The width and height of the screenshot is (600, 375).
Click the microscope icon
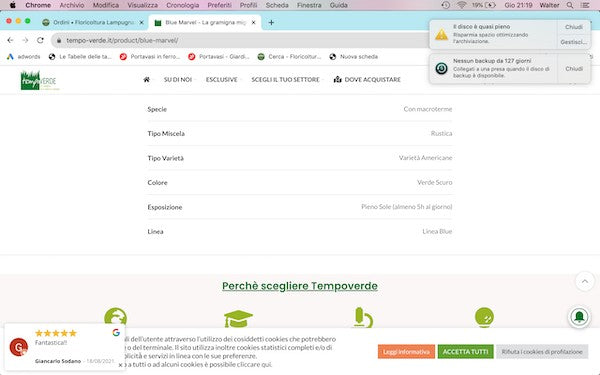362,318
